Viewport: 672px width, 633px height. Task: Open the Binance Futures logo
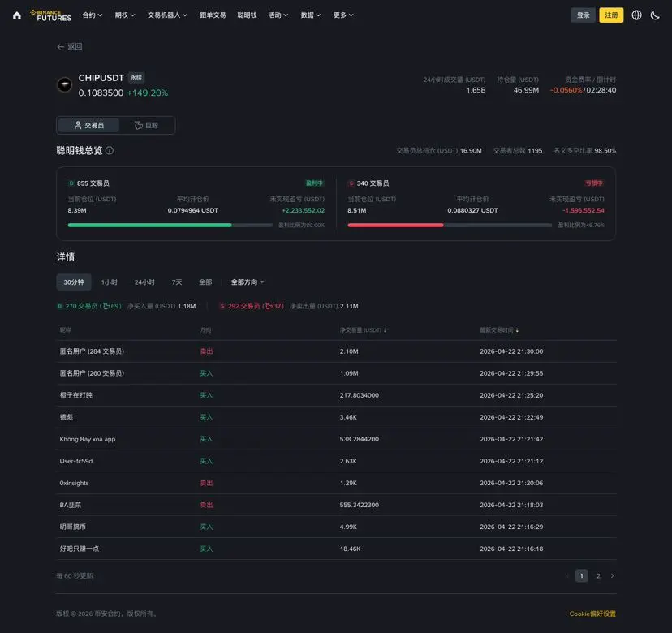(x=50, y=15)
